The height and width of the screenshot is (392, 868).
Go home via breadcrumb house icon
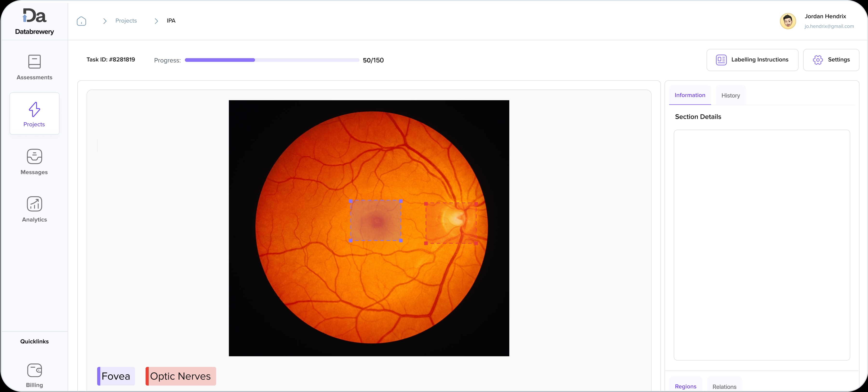(x=81, y=21)
